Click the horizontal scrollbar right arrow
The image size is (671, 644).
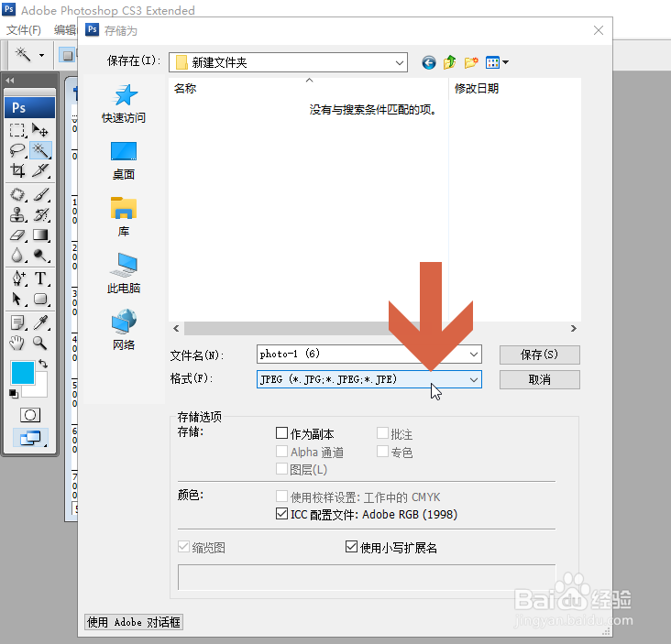[574, 329]
